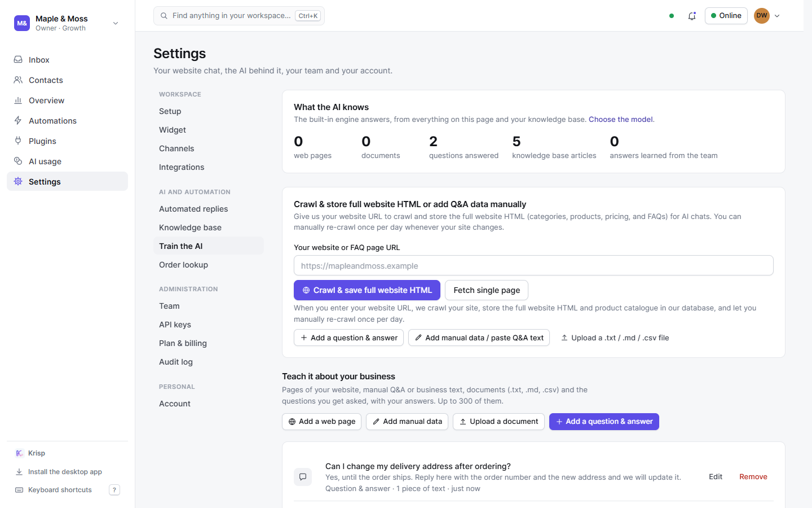
Task: Open Knowledge base settings
Action: click(x=209, y=227)
